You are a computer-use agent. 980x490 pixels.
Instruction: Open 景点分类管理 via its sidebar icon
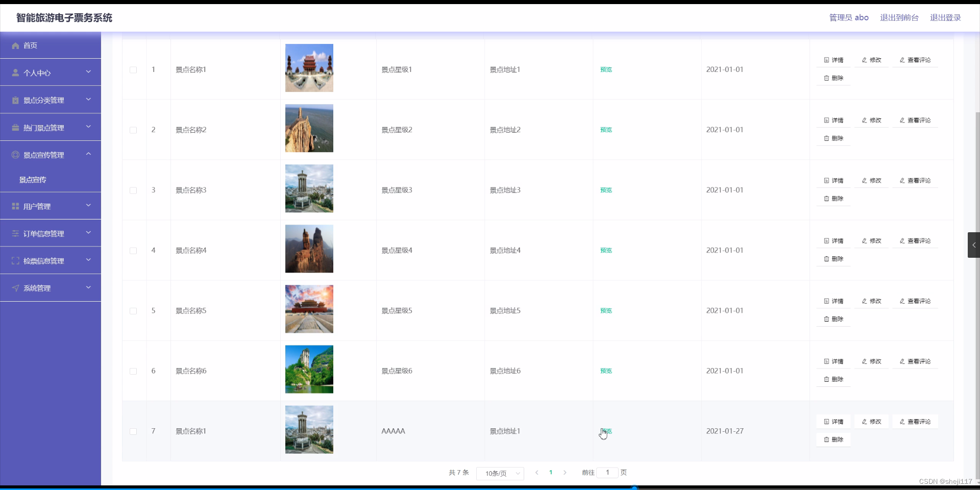[x=15, y=100]
